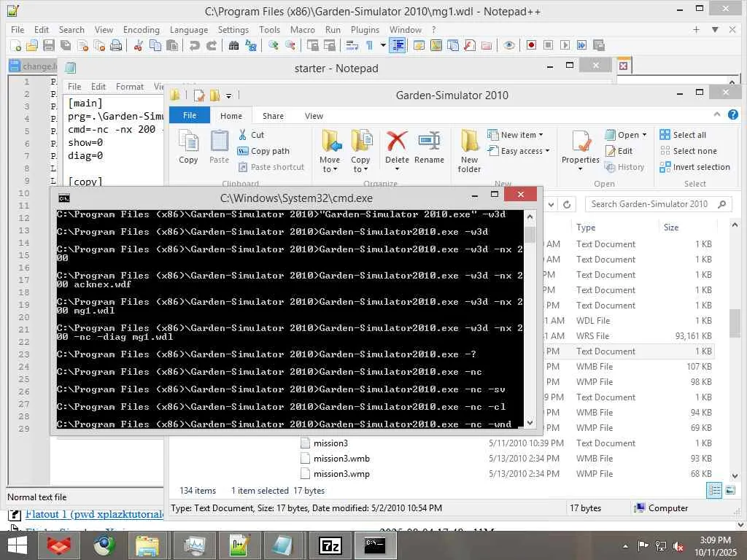Switch Explorer to details view icon

pyautogui.click(x=713, y=490)
